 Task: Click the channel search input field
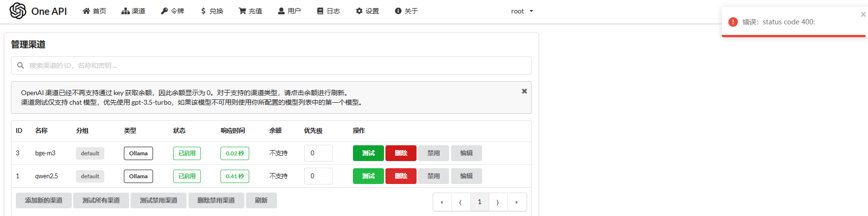pyautogui.click(x=271, y=65)
